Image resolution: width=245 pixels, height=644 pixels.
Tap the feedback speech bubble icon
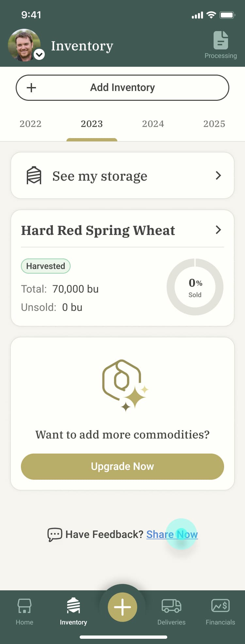pos(55,534)
